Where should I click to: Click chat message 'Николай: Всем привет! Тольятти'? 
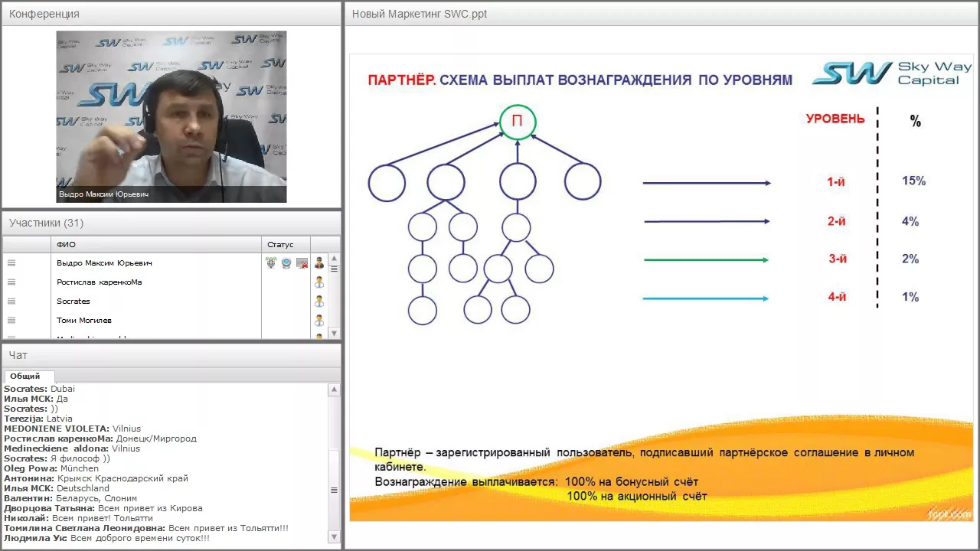[x=79, y=518]
